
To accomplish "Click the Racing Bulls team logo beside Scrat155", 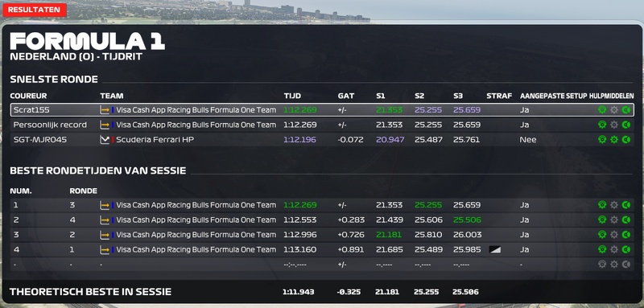I will pos(105,110).
